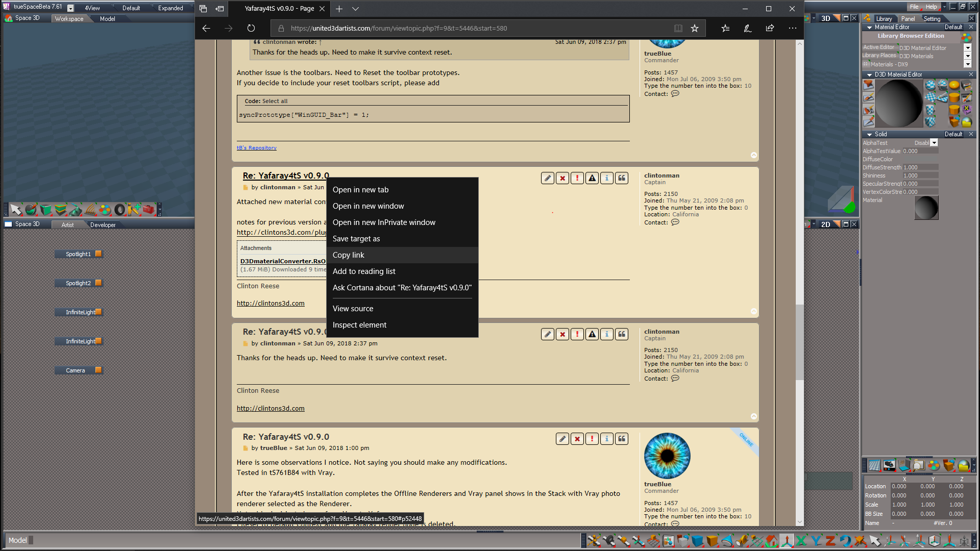The image size is (980, 551).
Task: Refresh the browser page
Action: (251, 29)
